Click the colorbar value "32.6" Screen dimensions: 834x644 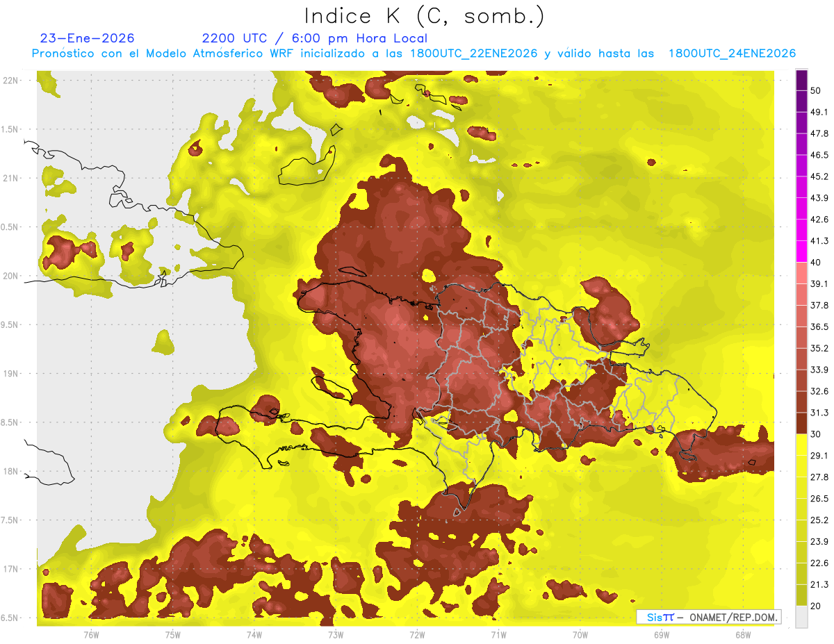pos(819,391)
